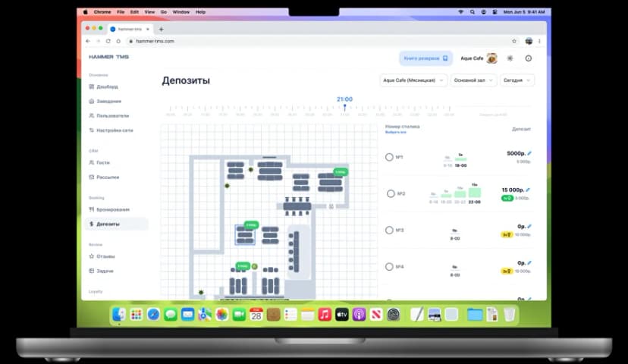Go to Гости section in CRM
The width and height of the screenshot is (628, 364).
tap(103, 162)
